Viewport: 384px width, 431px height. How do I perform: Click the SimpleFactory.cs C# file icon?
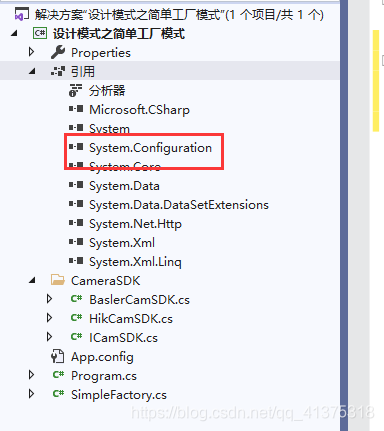(58, 394)
